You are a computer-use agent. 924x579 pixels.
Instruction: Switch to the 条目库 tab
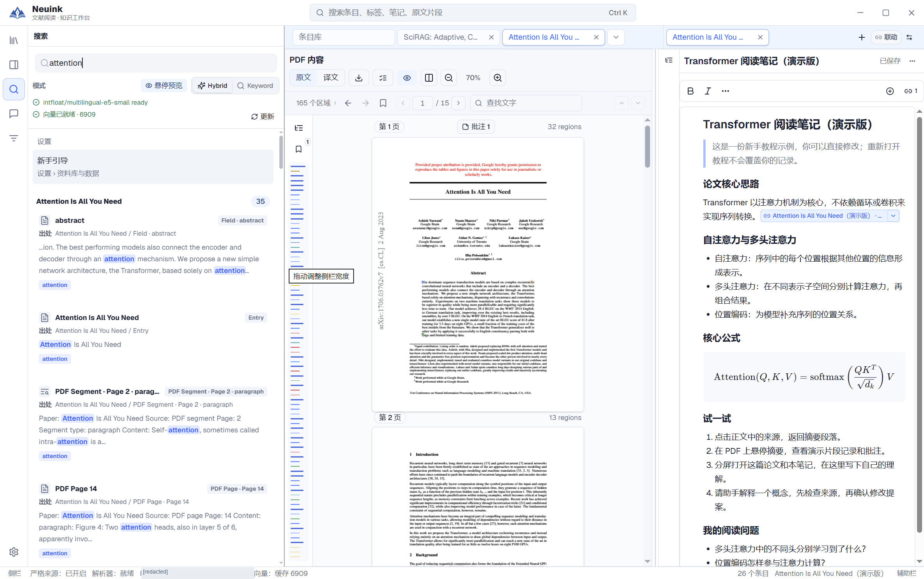(343, 37)
